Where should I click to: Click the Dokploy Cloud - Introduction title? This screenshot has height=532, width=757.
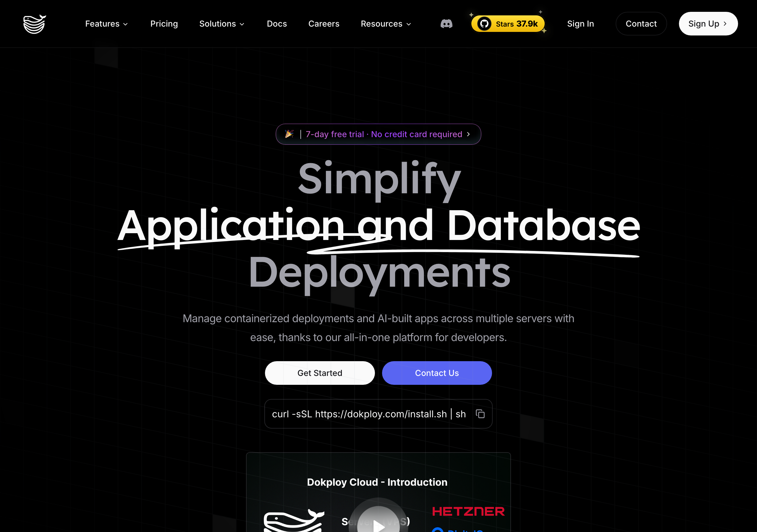point(377,482)
